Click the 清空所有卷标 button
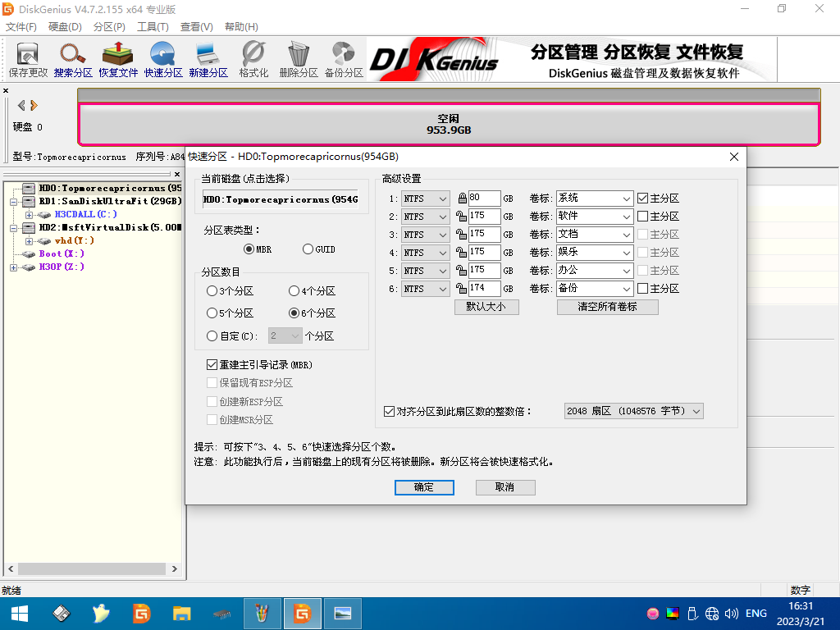The image size is (840, 630). click(608, 307)
